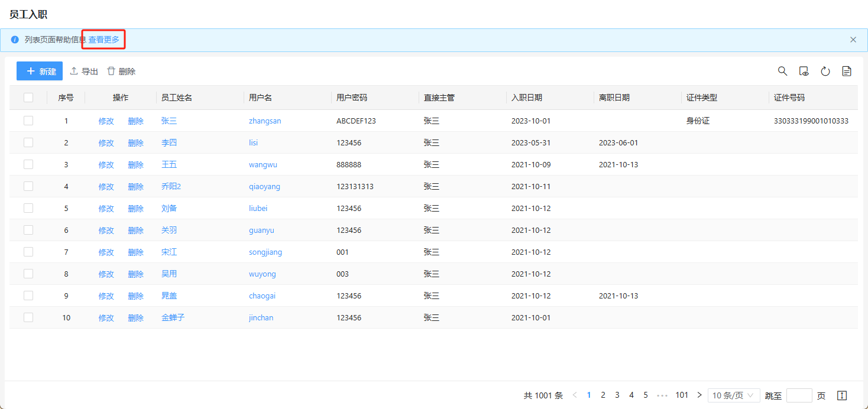The height and width of the screenshot is (409, 868).
Task: Toggle the select-all checkbox in table header
Action: tap(28, 98)
